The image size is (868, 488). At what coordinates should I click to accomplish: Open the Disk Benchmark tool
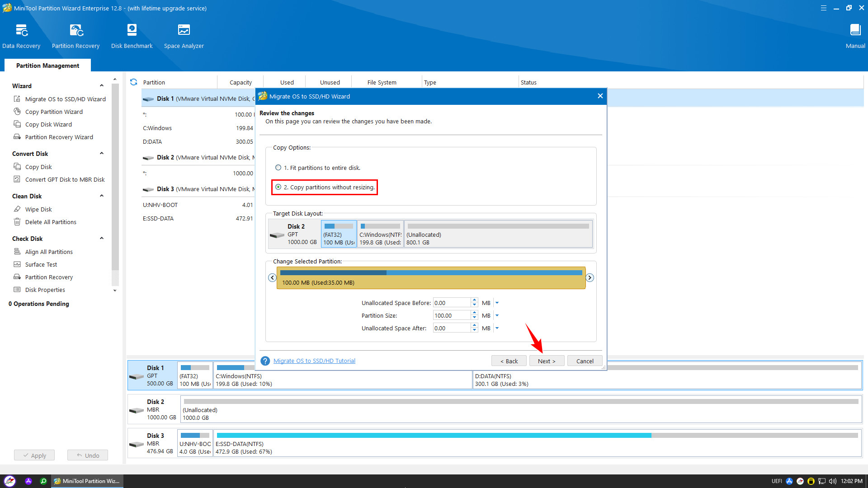click(132, 31)
